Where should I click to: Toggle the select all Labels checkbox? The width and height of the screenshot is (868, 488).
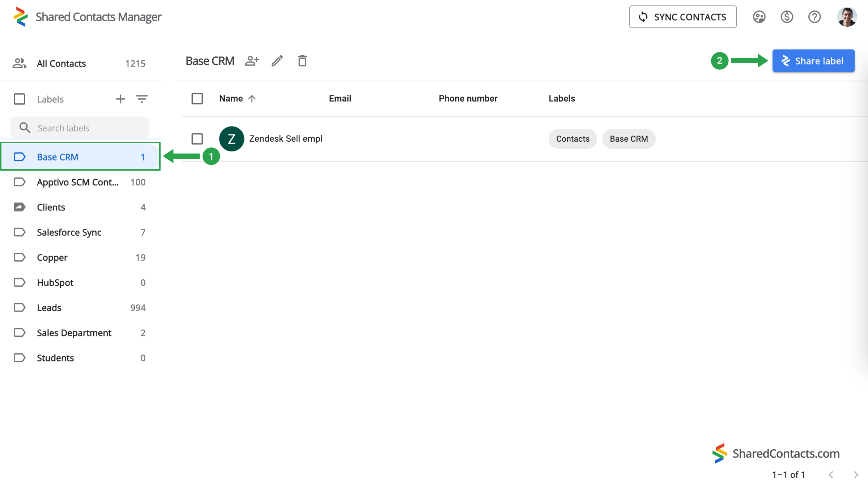click(x=20, y=99)
